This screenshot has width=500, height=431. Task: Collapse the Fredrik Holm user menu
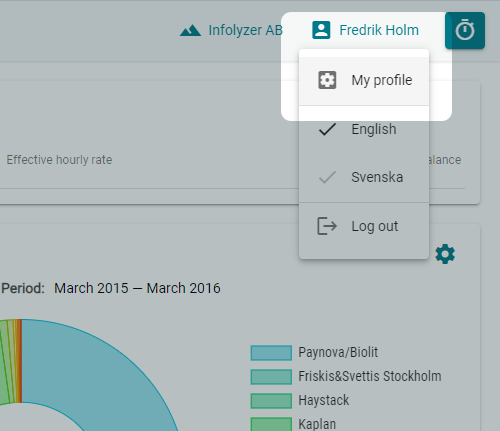tap(366, 30)
